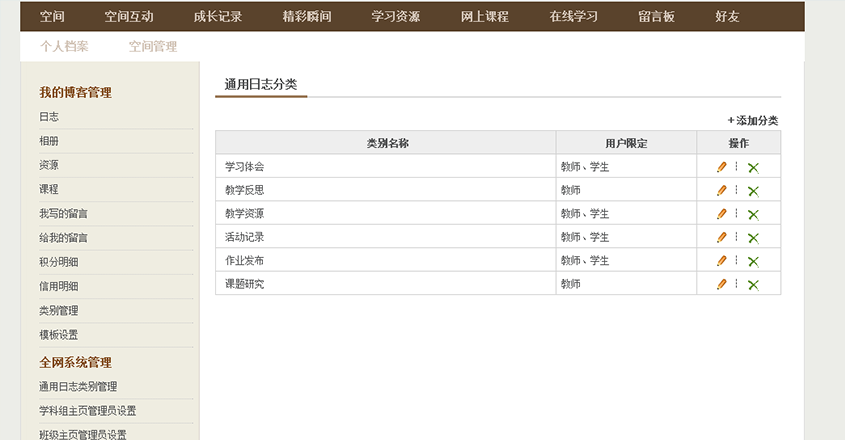The height and width of the screenshot is (440, 845).
Task: Open 相册 in the sidebar
Action: point(49,141)
